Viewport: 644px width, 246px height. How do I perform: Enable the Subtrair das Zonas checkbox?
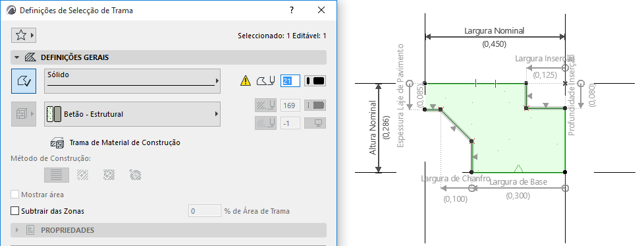[x=14, y=211]
